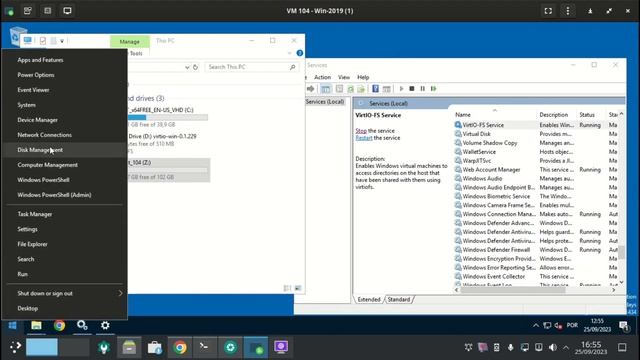Open Quick Access Toolbar customize dropdown

[x=62, y=41]
